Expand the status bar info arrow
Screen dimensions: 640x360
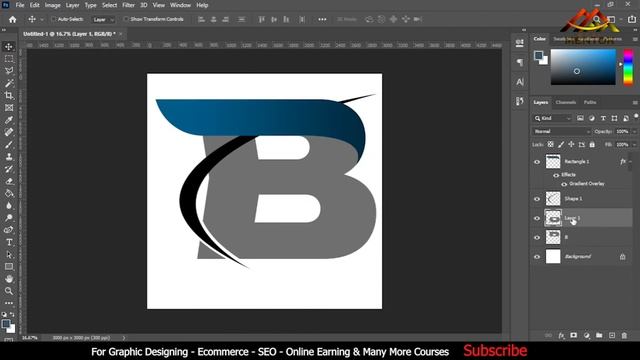click(x=124, y=338)
